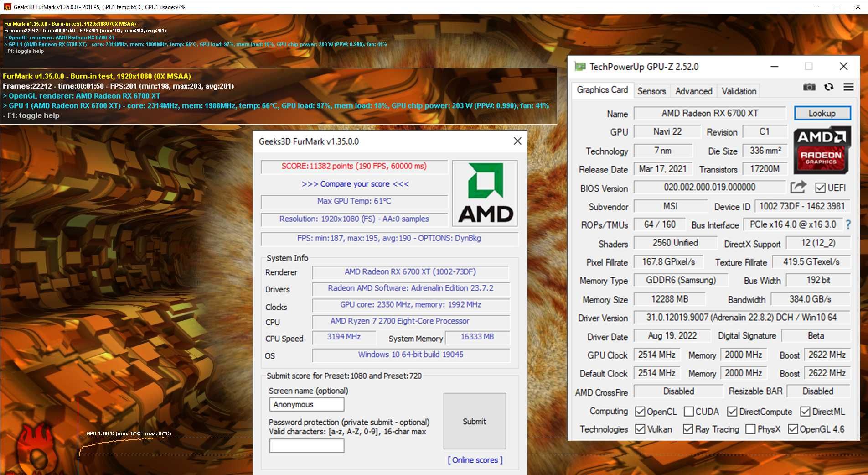Click the FurMark title bar app icon
Screen dimensions: 868x475
7,7
